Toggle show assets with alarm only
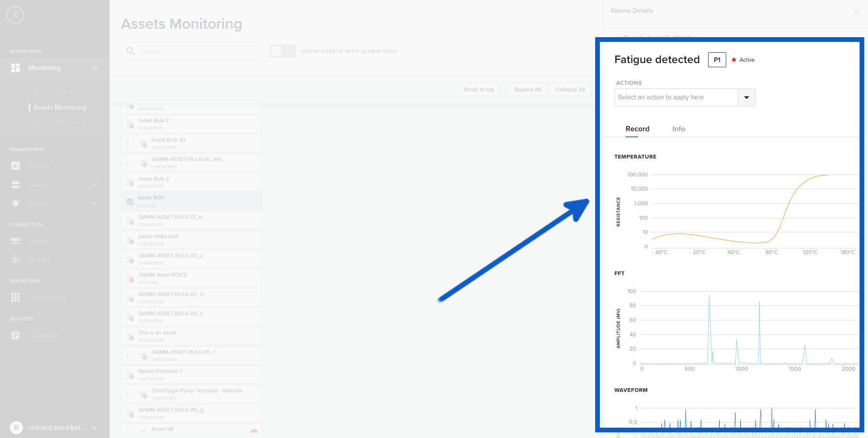868x438 pixels. [x=282, y=51]
